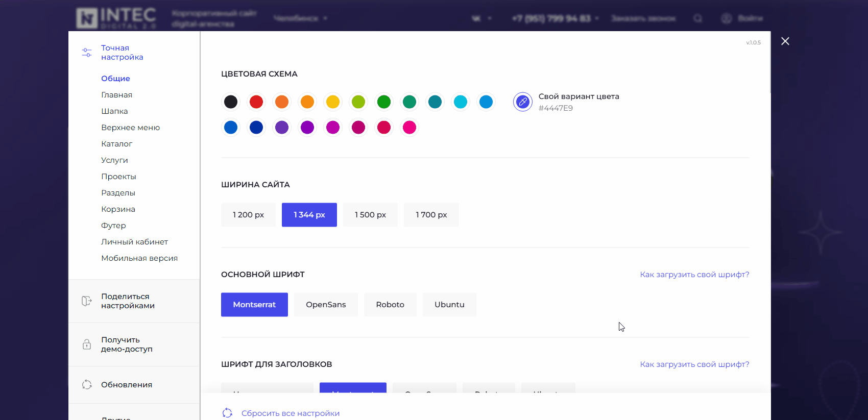Go to Верхнее меню settings

click(x=130, y=128)
